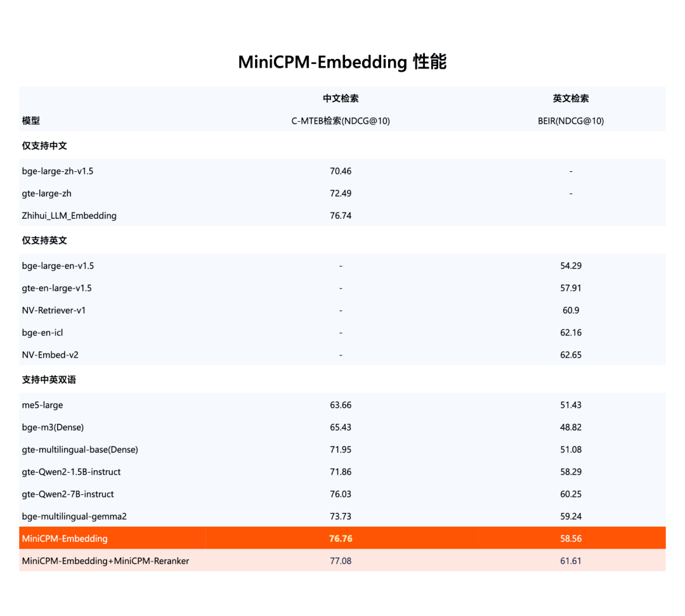Click the 58.29 value
Screen dimensions: 685x616
pyautogui.click(x=571, y=472)
